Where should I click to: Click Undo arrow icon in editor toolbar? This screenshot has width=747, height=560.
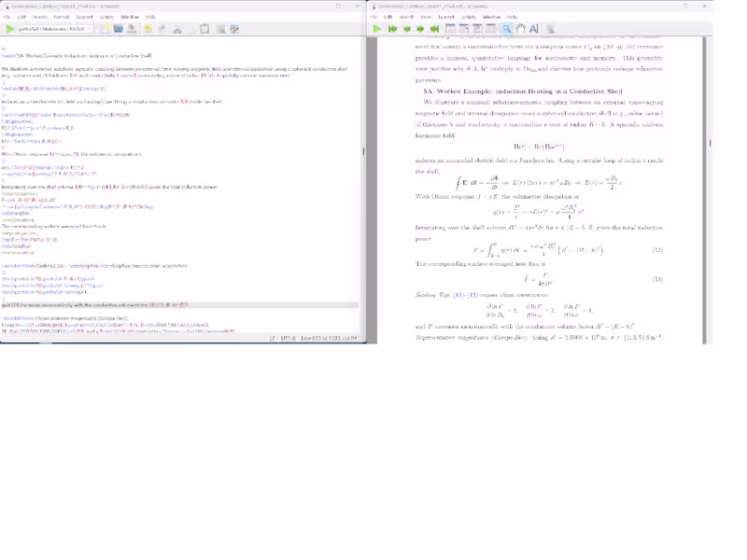pos(148,29)
